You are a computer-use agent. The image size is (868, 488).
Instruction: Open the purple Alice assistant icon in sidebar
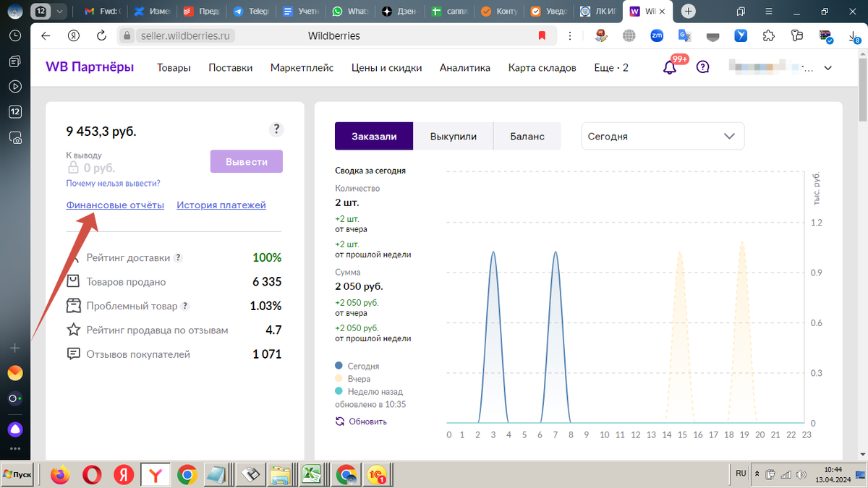(14, 429)
